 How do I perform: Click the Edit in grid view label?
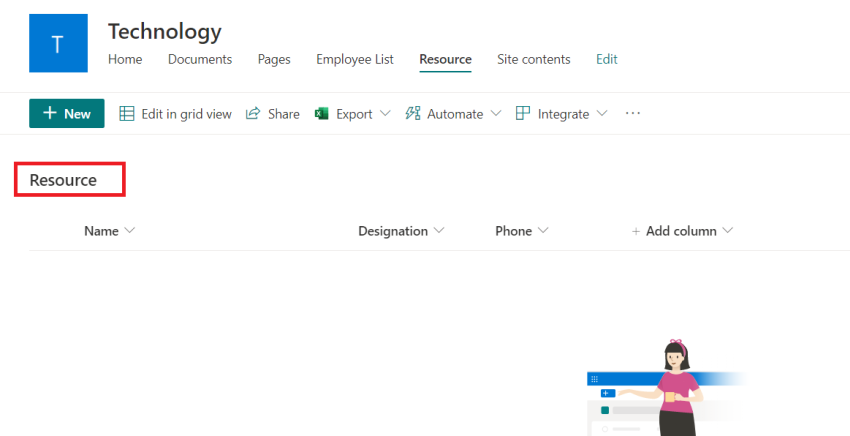point(186,114)
